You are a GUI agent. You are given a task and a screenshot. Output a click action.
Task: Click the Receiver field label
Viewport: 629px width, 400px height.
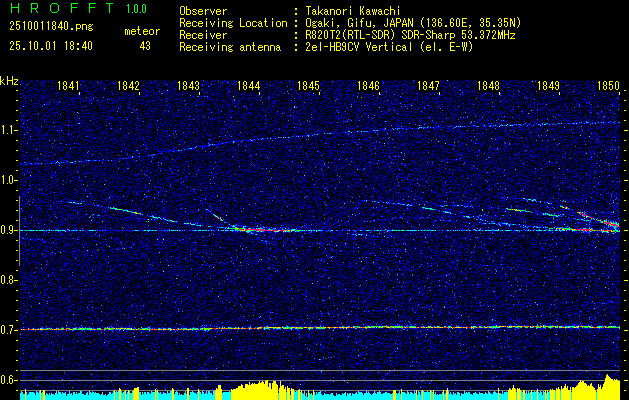tap(203, 35)
